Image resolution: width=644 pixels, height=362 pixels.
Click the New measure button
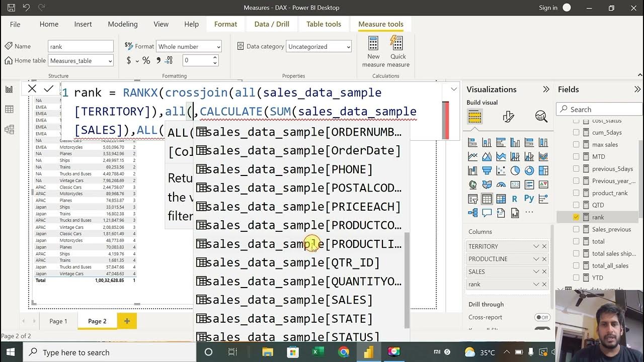(373, 52)
